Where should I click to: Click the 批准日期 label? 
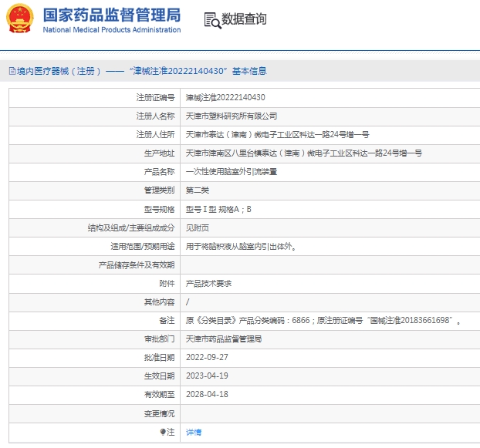(x=159, y=358)
